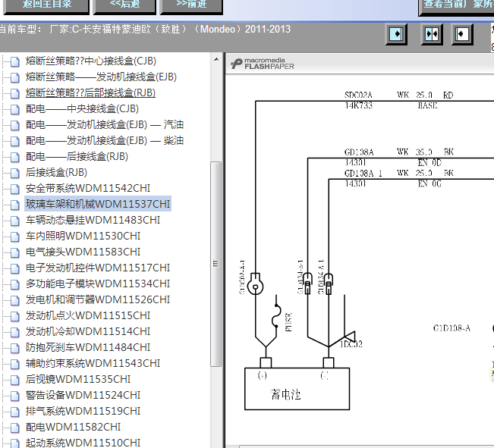Click the expand-right panel arrow icon

click(x=396, y=34)
